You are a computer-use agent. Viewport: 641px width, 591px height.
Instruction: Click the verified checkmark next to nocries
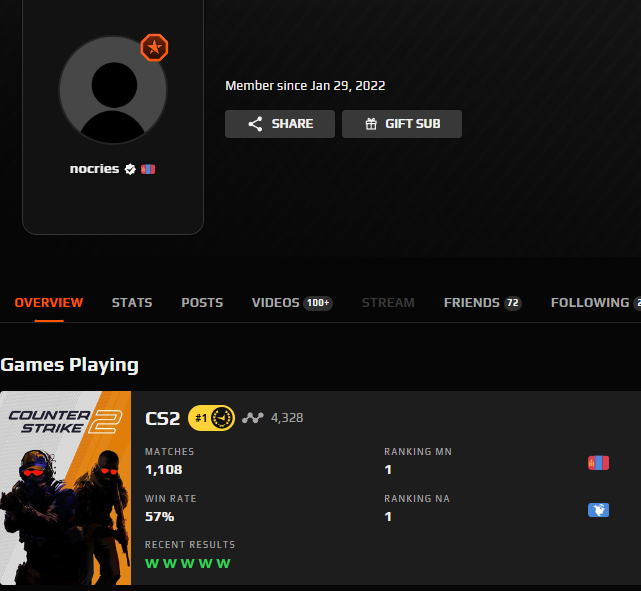(130, 169)
